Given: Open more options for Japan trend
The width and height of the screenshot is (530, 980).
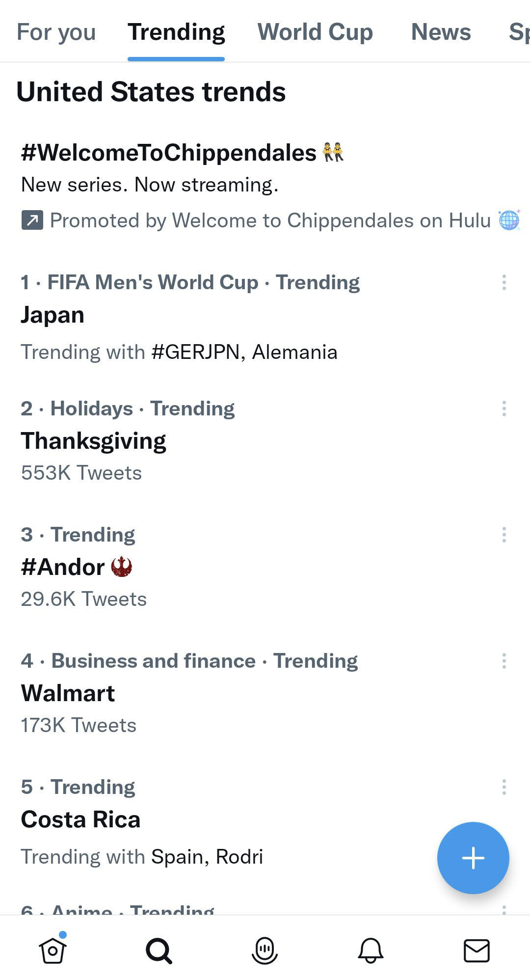Looking at the screenshot, I should [x=504, y=282].
